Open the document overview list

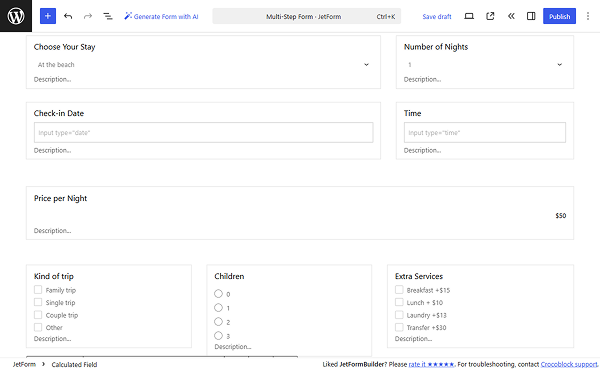pos(108,16)
